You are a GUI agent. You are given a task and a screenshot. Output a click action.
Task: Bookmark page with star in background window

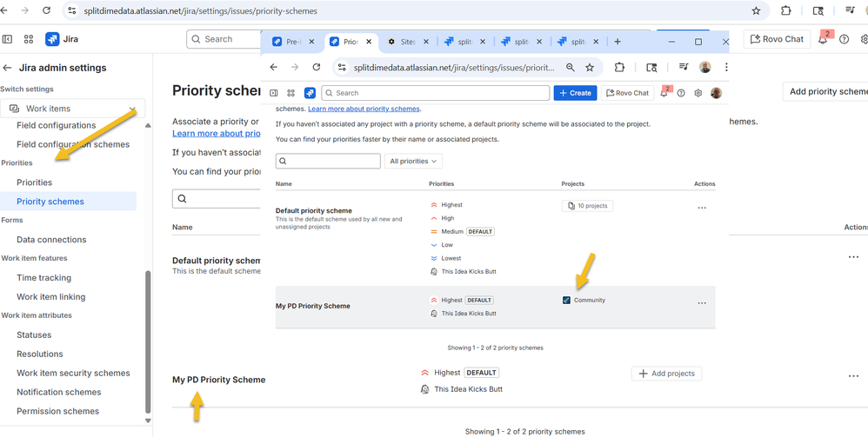click(x=756, y=10)
